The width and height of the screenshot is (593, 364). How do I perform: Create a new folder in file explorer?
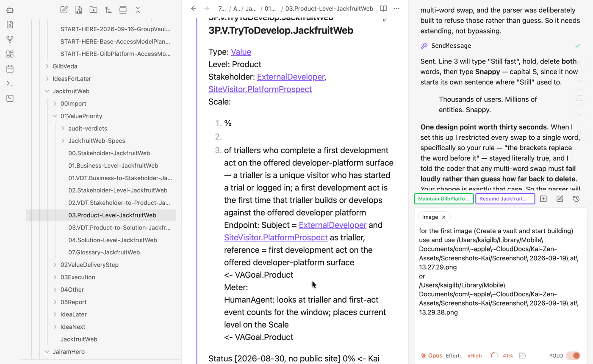93,10
